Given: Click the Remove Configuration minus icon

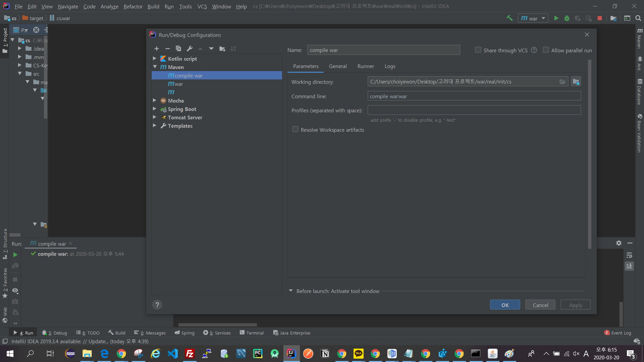Looking at the screenshot, I should click(x=168, y=49).
